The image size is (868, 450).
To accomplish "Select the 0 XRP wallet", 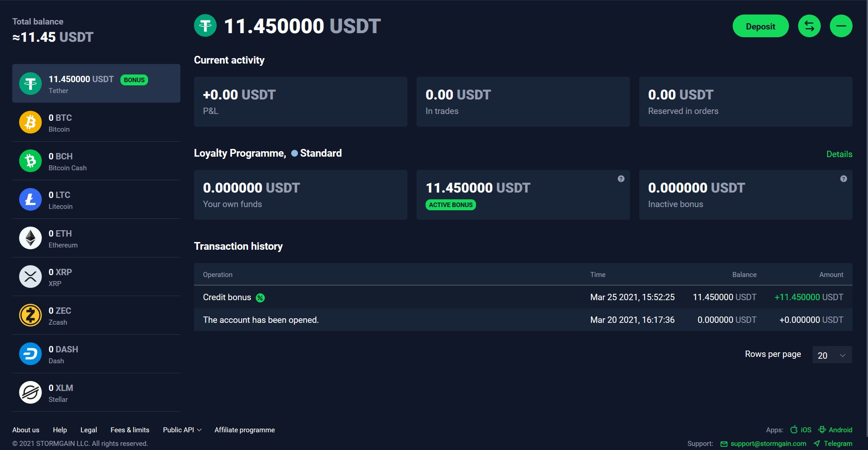I will tap(96, 277).
